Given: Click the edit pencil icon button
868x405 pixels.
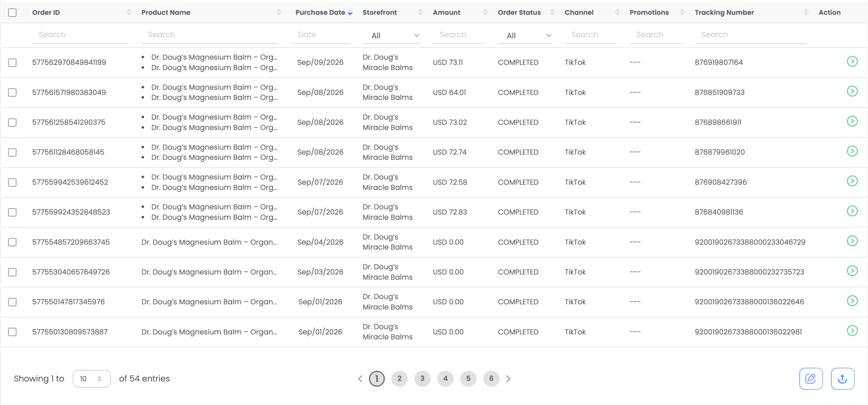Looking at the screenshot, I should pos(811,379).
